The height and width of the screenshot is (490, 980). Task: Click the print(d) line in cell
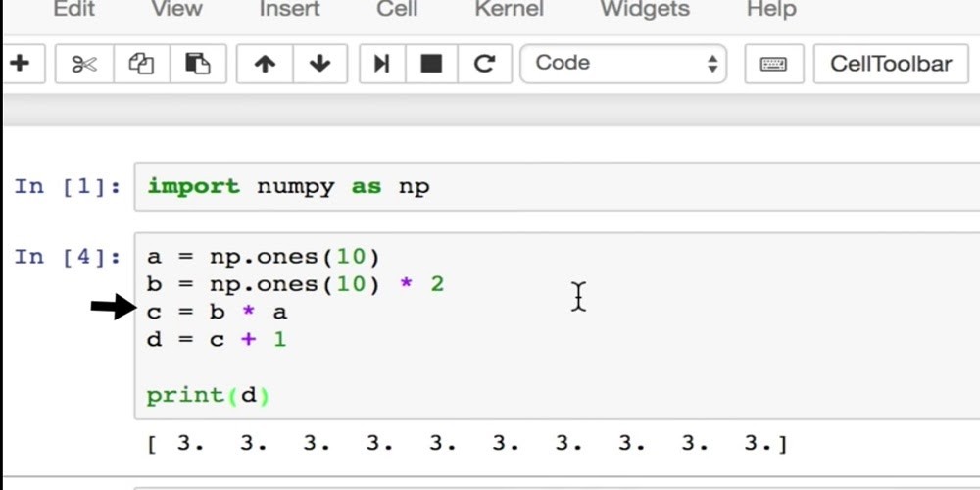208,396
